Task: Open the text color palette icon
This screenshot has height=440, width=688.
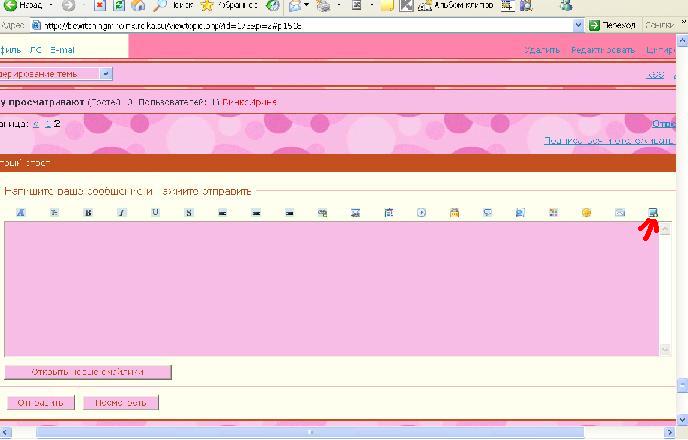Action: pos(553,213)
